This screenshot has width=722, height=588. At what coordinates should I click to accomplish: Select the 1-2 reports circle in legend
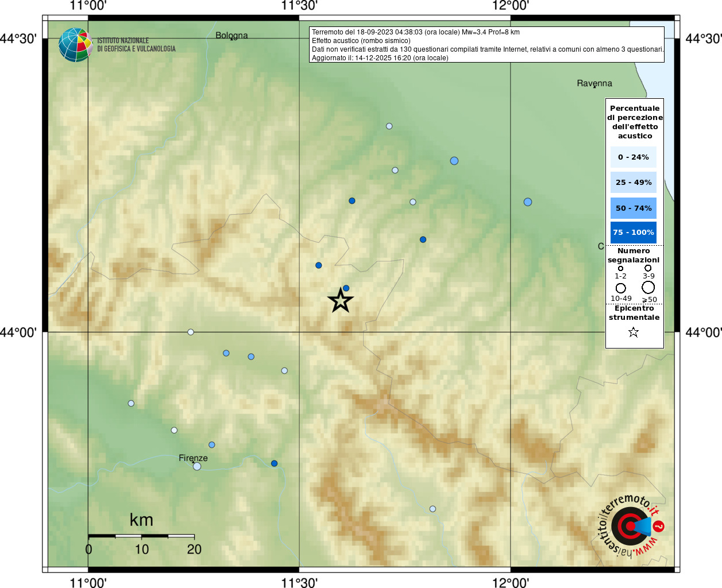click(x=620, y=268)
